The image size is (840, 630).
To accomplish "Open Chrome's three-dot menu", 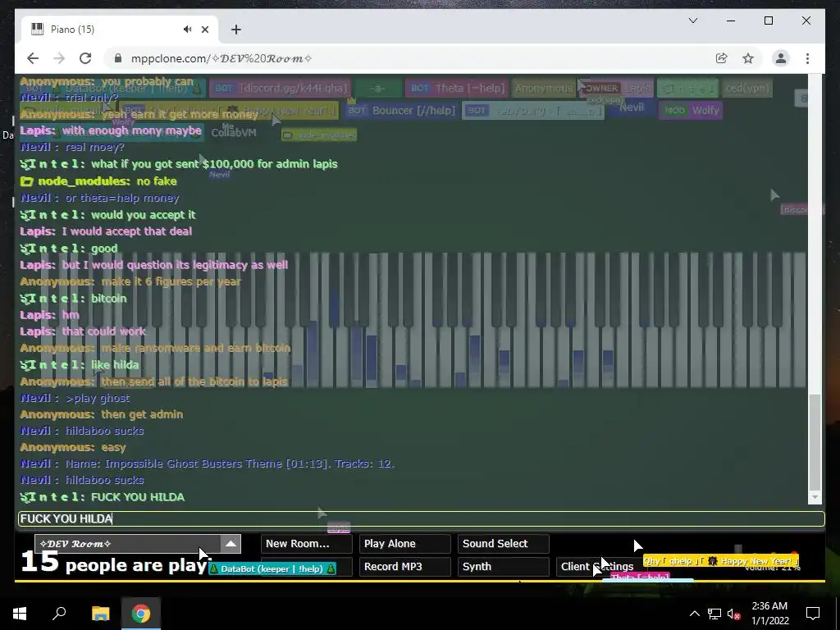I will click(x=807, y=58).
